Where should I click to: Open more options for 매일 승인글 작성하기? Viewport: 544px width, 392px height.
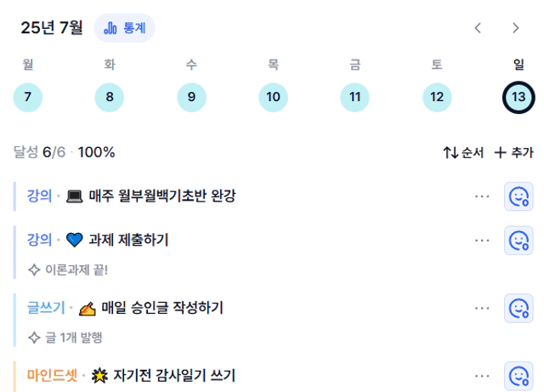pos(482,308)
